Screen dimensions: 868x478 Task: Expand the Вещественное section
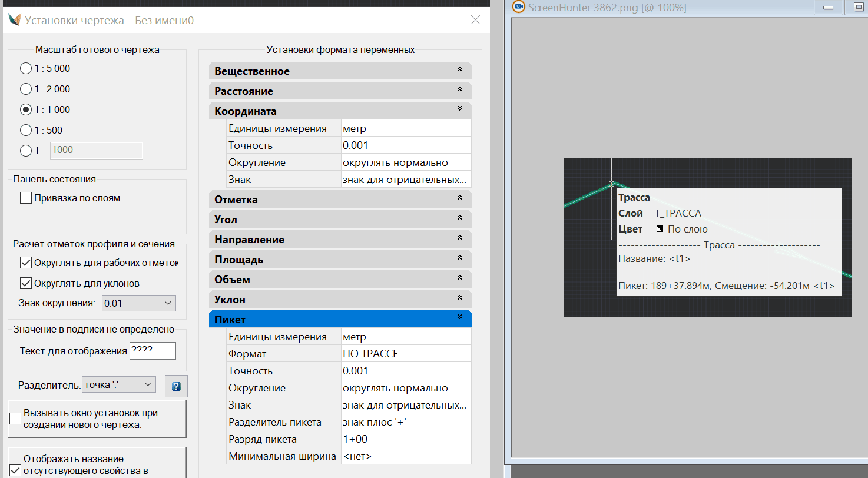click(x=460, y=71)
